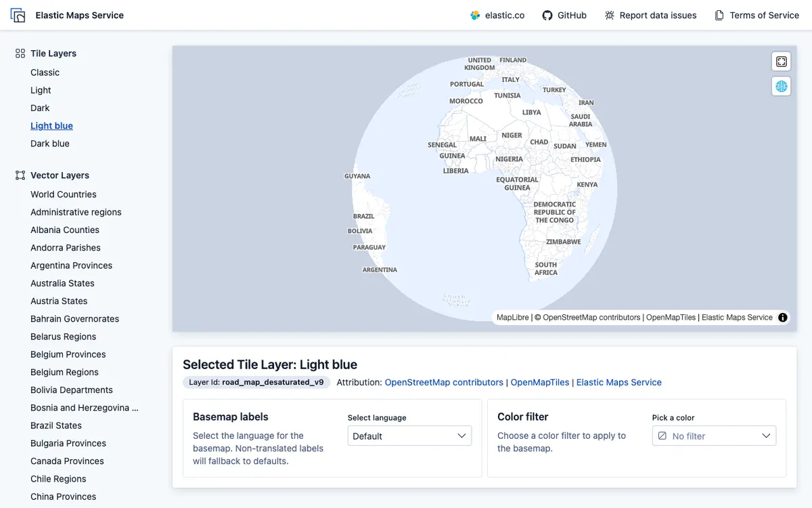Enter map fullscreen mode

click(782, 62)
